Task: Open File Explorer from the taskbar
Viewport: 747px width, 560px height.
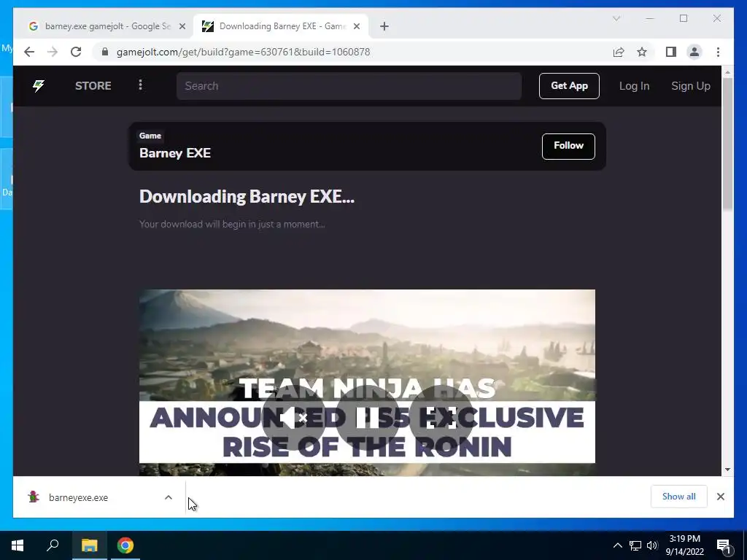Action: point(89,545)
